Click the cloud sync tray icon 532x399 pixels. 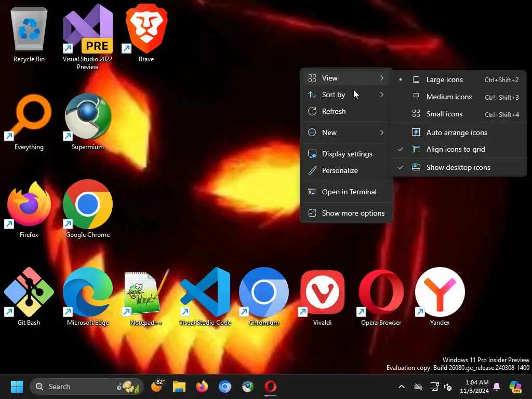[418, 387]
